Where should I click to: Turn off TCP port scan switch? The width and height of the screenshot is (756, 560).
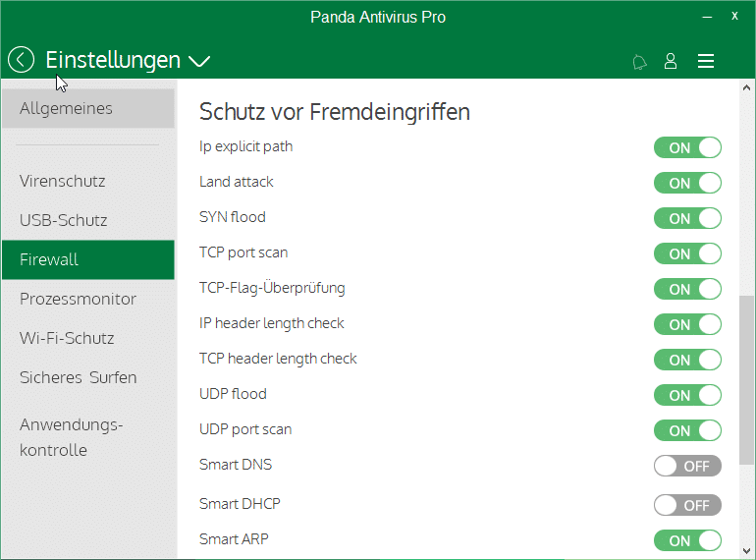click(687, 253)
